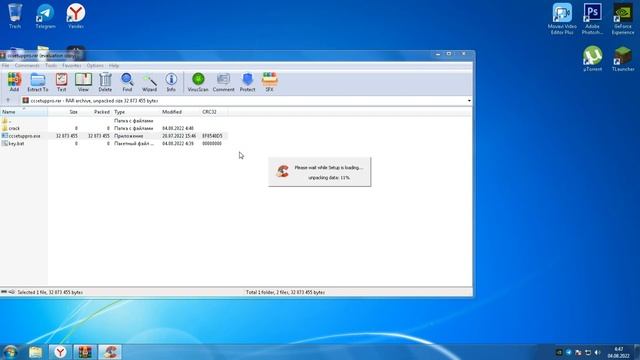Open the Telegram desktop shortcut
Image resolution: width=640 pixels, height=360 pixels.
coord(45,16)
